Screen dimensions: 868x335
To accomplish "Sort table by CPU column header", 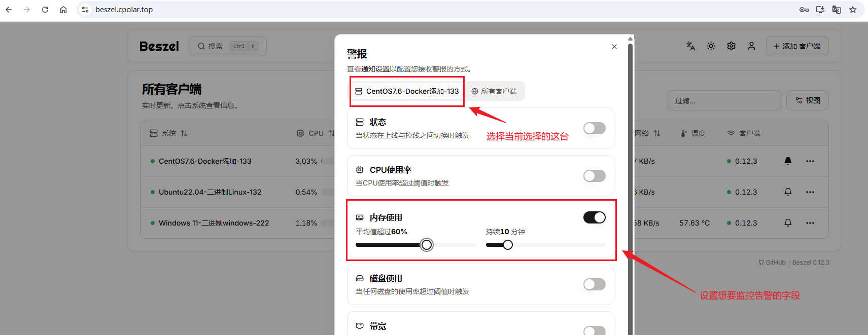I will point(316,133).
